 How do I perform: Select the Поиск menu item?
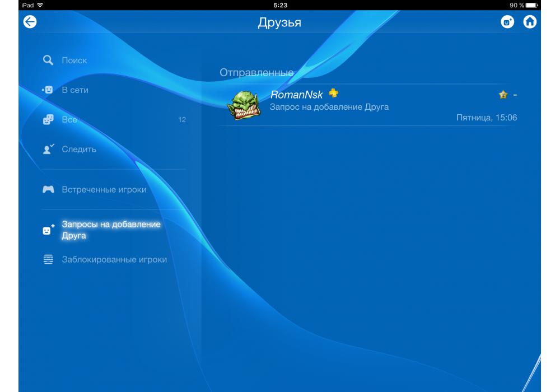coord(74,60)
